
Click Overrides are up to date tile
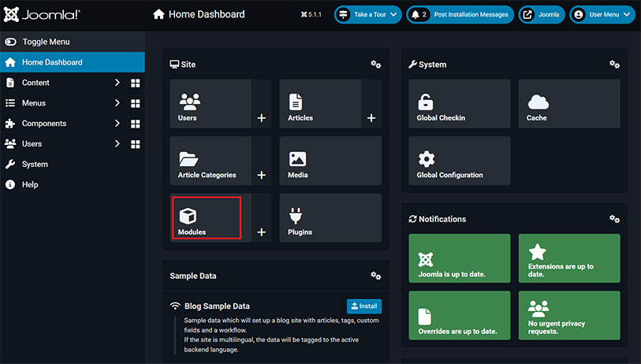click(460, 315)
